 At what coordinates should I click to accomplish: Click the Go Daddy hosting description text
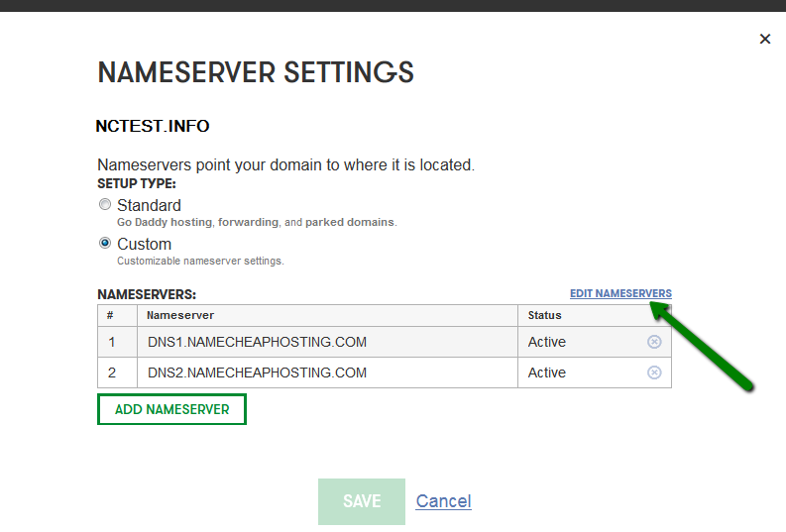coord(257,223)
